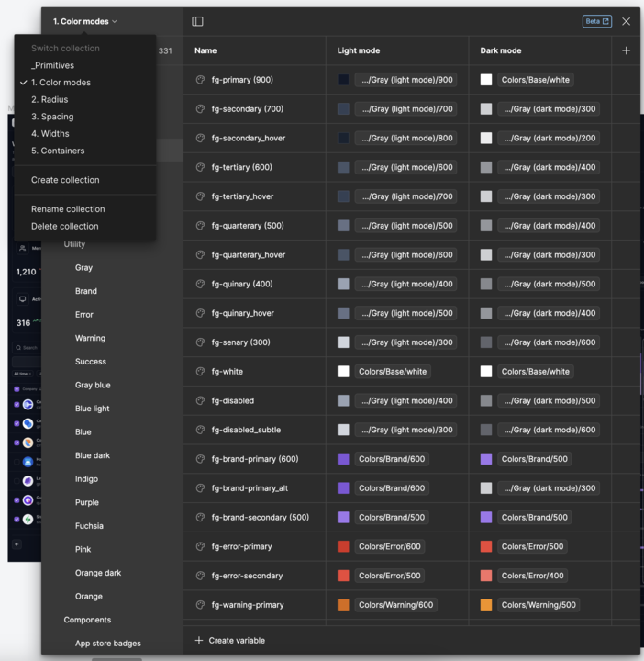The width and height of the screenshot is (644, 661).
Task: Select the Indigo group in the sidebar
Action: [x=86, y=479]
